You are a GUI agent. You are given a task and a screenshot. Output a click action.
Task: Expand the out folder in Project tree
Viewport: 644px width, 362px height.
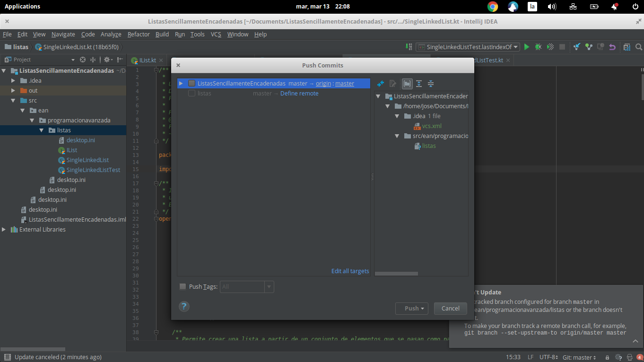pyautogui.click(x=13, y=90)
